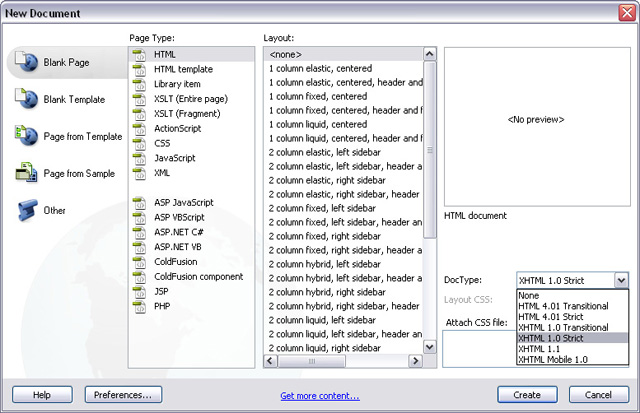The height and width of the screenshot is (413, 640).
Task: Click the XSLT (Entire page) file icon
Action: click(x=140, y=99)
